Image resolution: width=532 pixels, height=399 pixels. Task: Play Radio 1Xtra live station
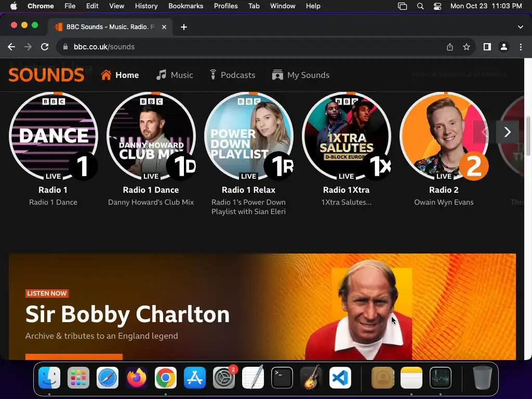pos(347,136)
